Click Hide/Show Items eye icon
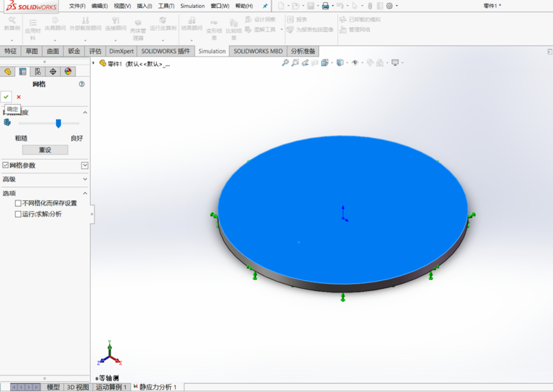Screen dimensions: 553x392 [x=355, y=62]
